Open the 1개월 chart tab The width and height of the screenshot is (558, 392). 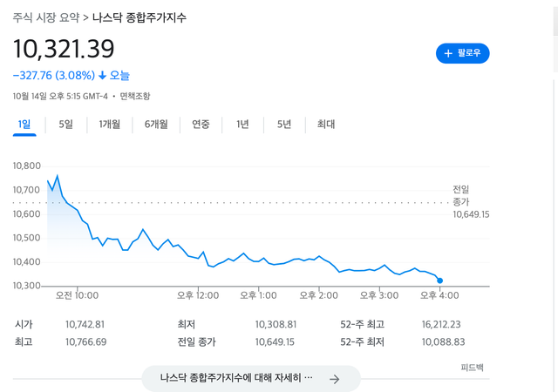click(110, 125)
